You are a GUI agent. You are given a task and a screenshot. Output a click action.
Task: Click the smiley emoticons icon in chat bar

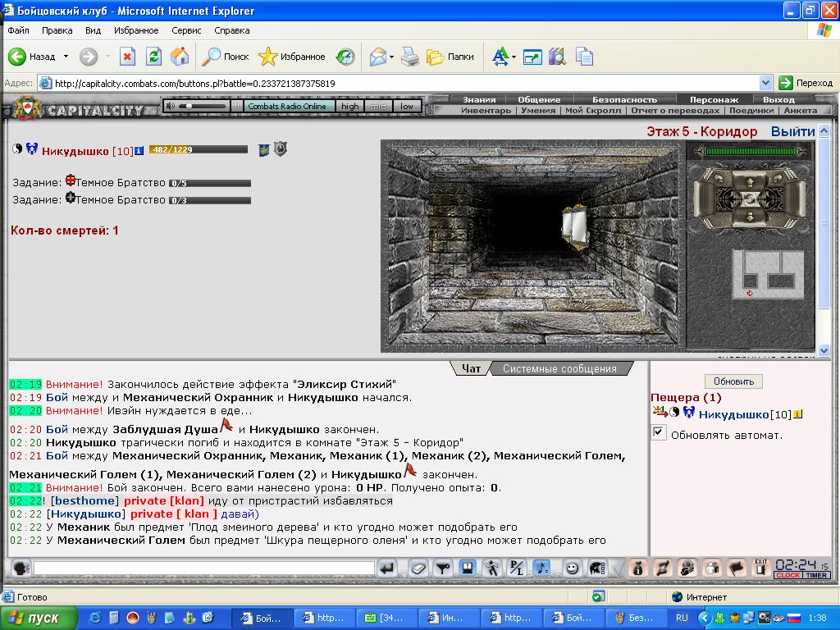tap(572, 568)
